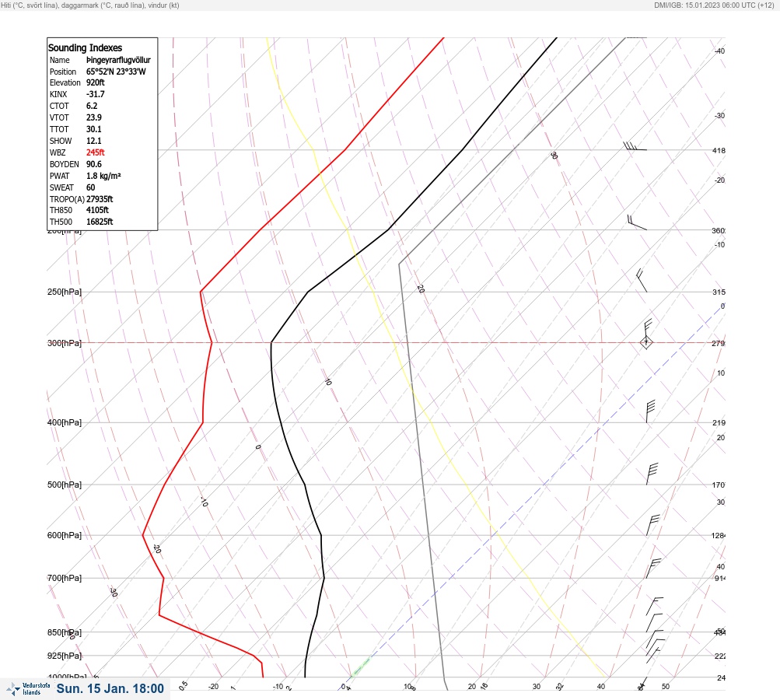Click the 500[hPa] pressure label
Image resolution: width=780 pixels, height=700 pixels.
tap(65, 485)
